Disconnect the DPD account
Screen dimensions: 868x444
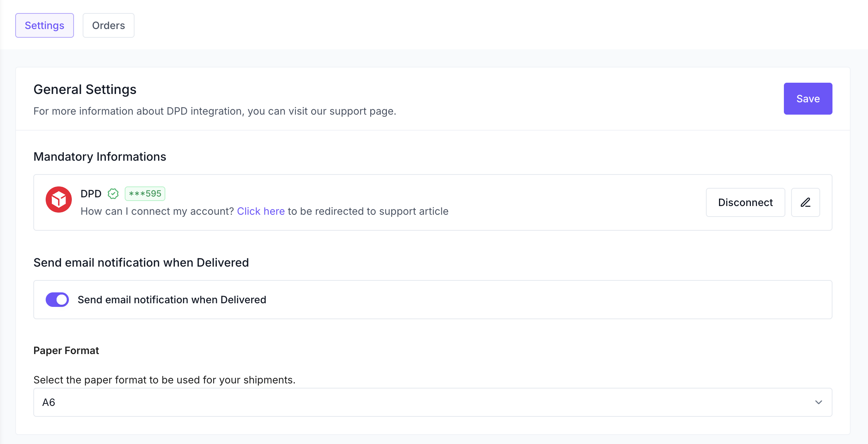[x=745, y=202]
